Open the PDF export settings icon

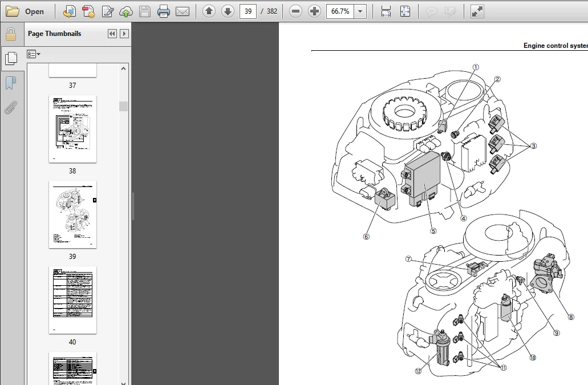(88, 11)
